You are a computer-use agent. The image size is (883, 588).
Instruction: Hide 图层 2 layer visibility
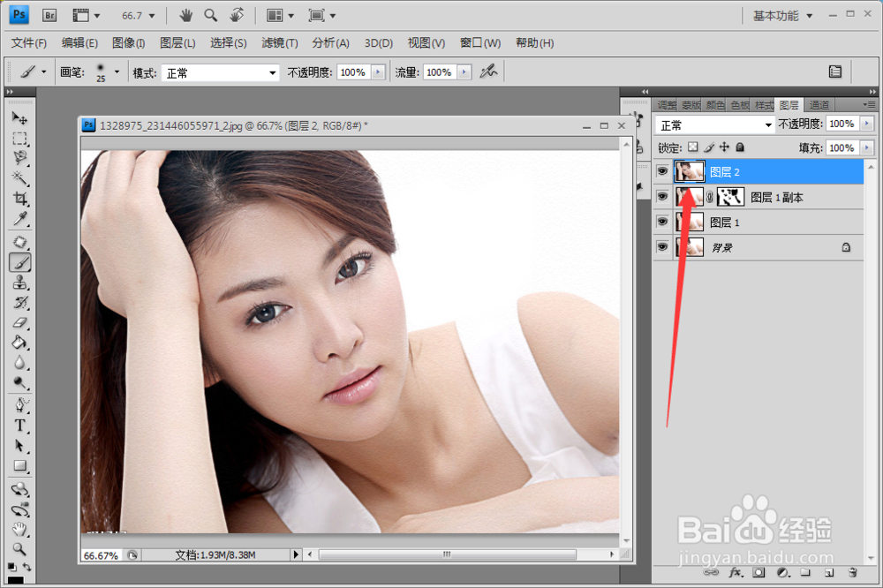(663, 171)
